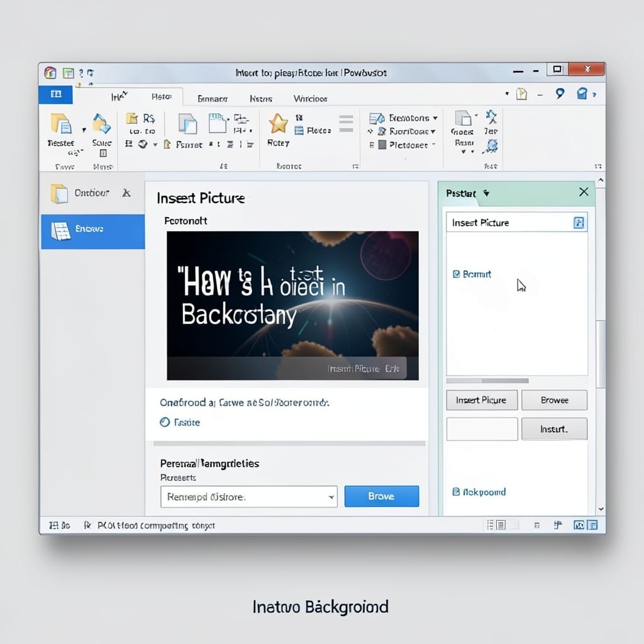Image resolution: width=644 pixels, height=644 pixels.
Task: Click the question mark icon in title bar
Action: 81,73
